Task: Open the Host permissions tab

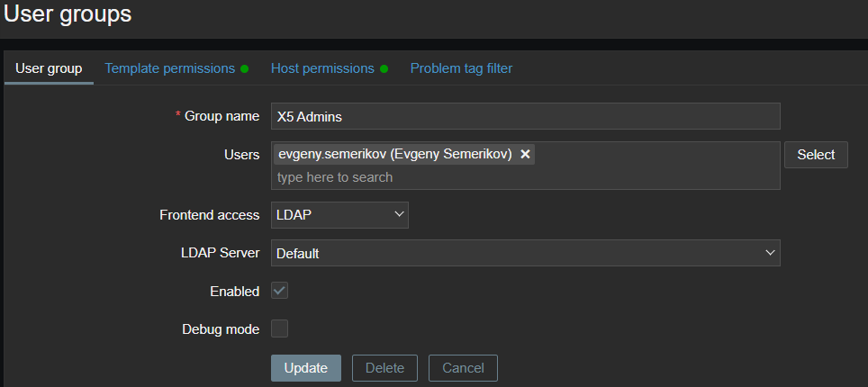Action: [x=322, y=68]
